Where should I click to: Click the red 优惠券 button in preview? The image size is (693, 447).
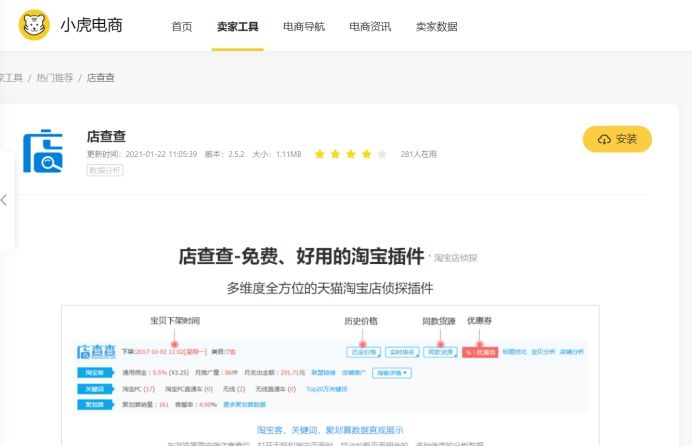click(x=480, y=352)
